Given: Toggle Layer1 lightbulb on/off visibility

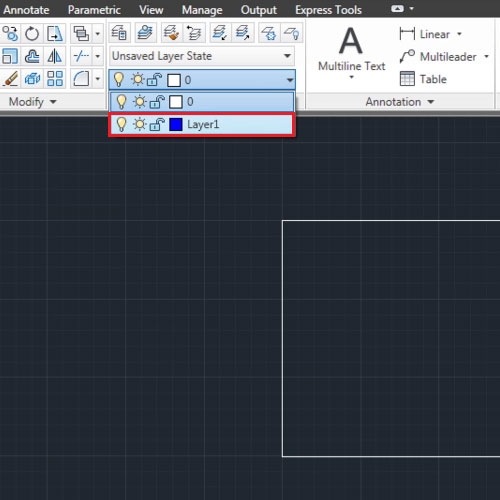Looking at the screenshot, I should (121, 124).
